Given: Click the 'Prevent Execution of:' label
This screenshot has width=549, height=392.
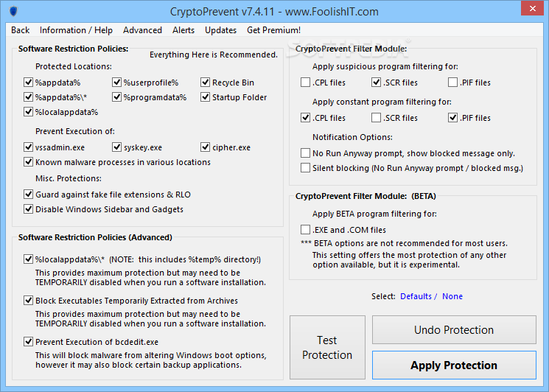Looking at the screenshot, I should click(75, 131).
